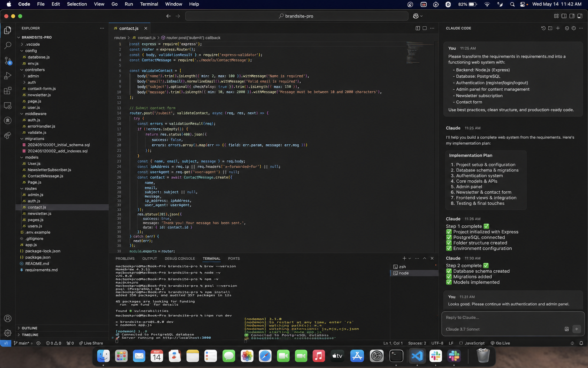
Task: Click the brandsite-pro command center search
Action: (x=297, y=16)
